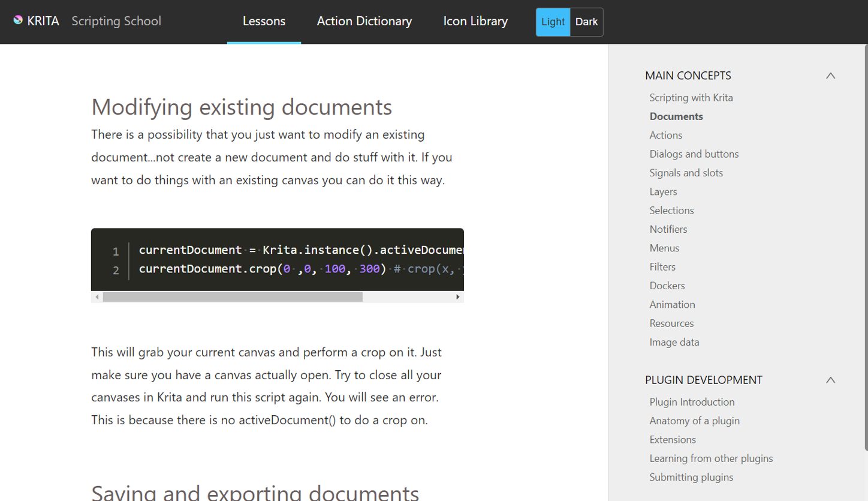Open the Scripting with Krita lesson
Viewport: 868px width, 501px height.
click(x=691, y=98)
